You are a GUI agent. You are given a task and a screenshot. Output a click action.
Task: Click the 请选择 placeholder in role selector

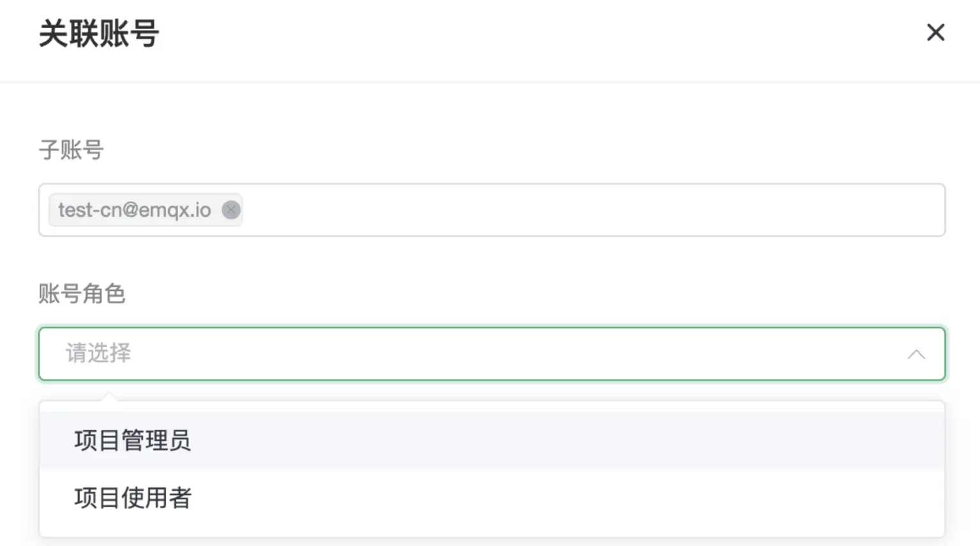point(98,353)
